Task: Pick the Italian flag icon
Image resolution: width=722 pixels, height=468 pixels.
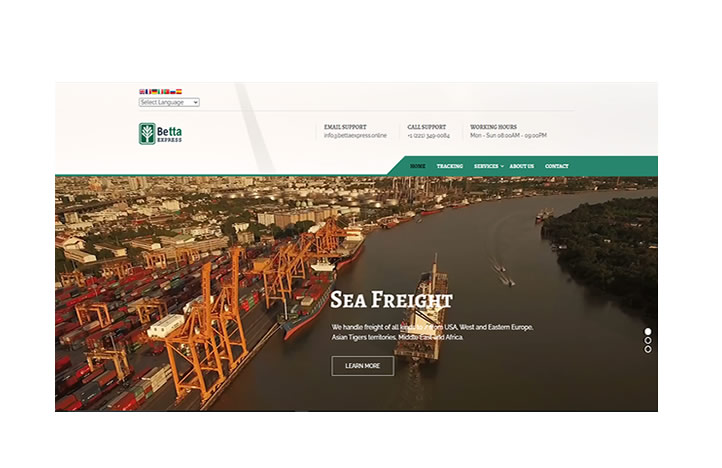Action: click(161, 92)
